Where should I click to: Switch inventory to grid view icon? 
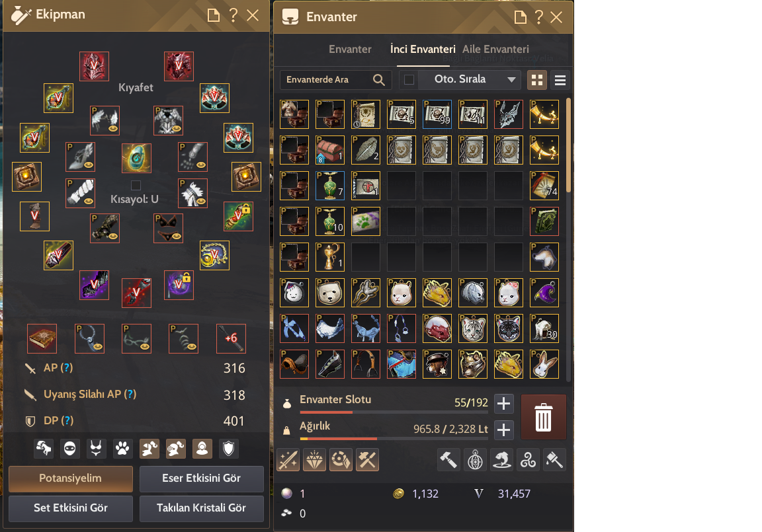(537, 80)
